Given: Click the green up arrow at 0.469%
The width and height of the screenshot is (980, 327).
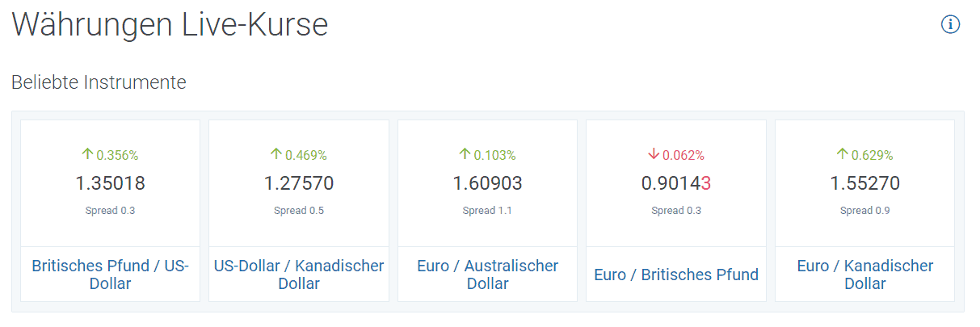Looking at the screenshot, I should click(x=276, y=154).
